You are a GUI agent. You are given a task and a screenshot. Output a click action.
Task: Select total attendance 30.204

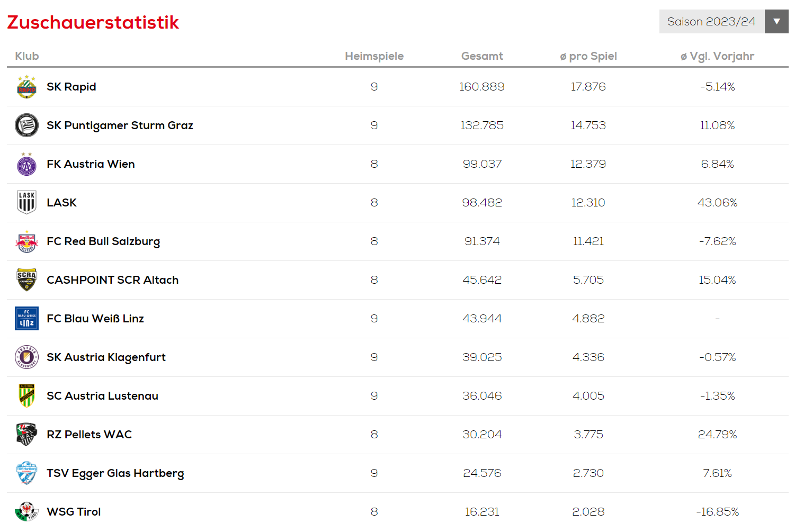482,435
